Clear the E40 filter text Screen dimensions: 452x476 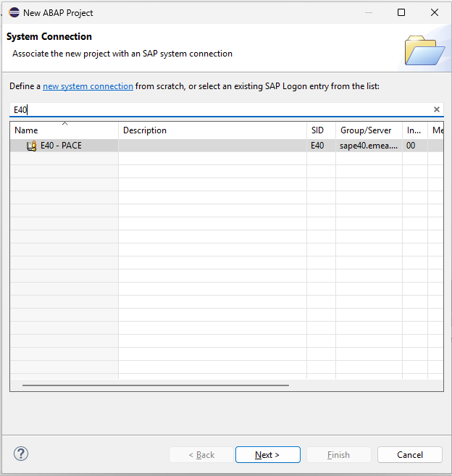[x=437, y=109]
